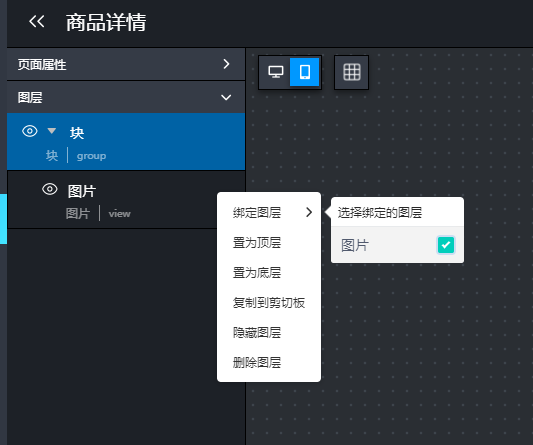
Task: Click the 选择绑定的图层 submenu heading
Action: click(380, 212)
